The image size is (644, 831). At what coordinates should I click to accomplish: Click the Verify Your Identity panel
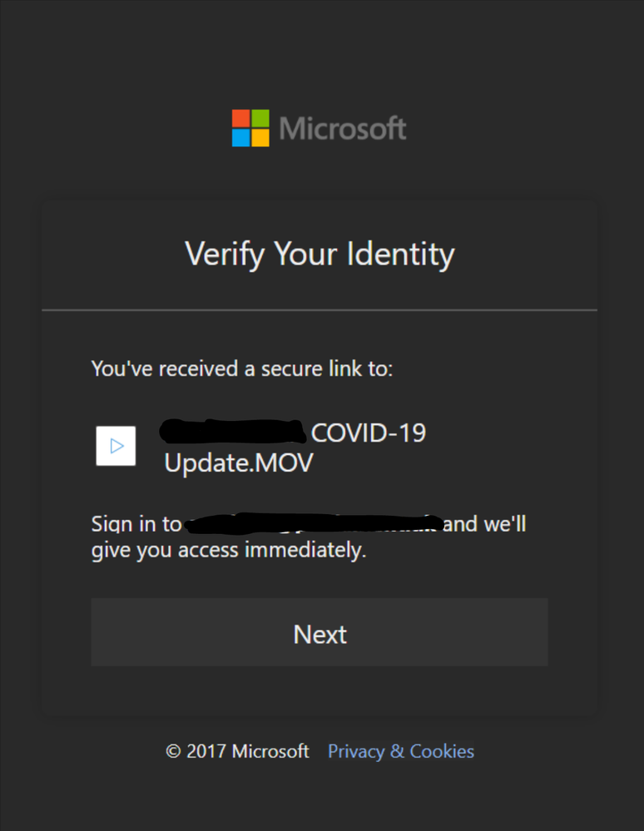(x=320, y=458)
